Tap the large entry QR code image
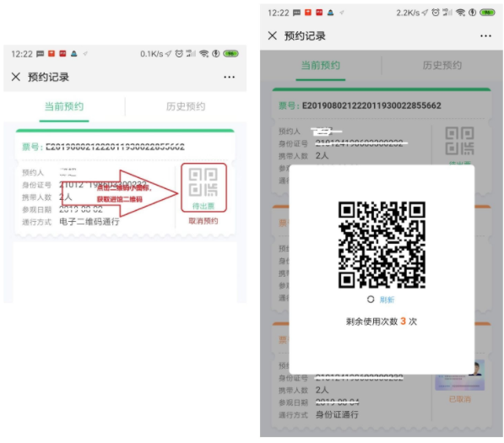Image resolution: width=504 pixels, height=443 pixels. (382, 245)
